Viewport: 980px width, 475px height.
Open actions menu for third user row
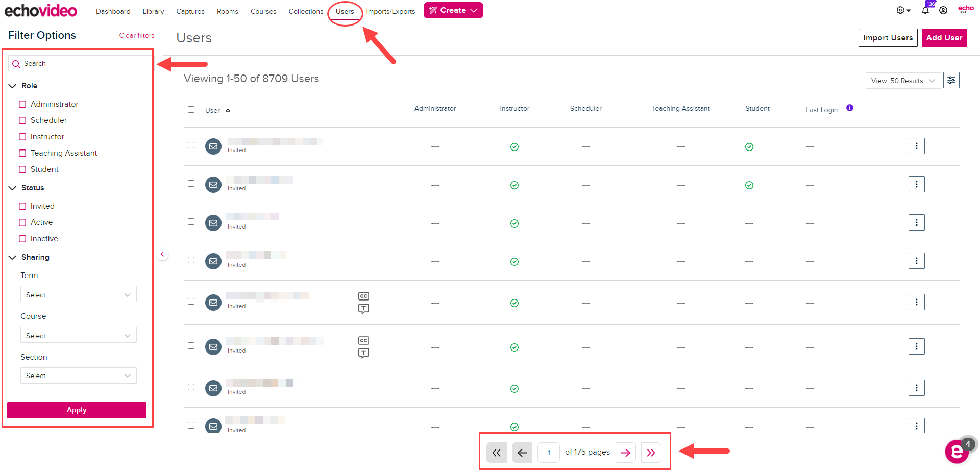click(917, 222)
